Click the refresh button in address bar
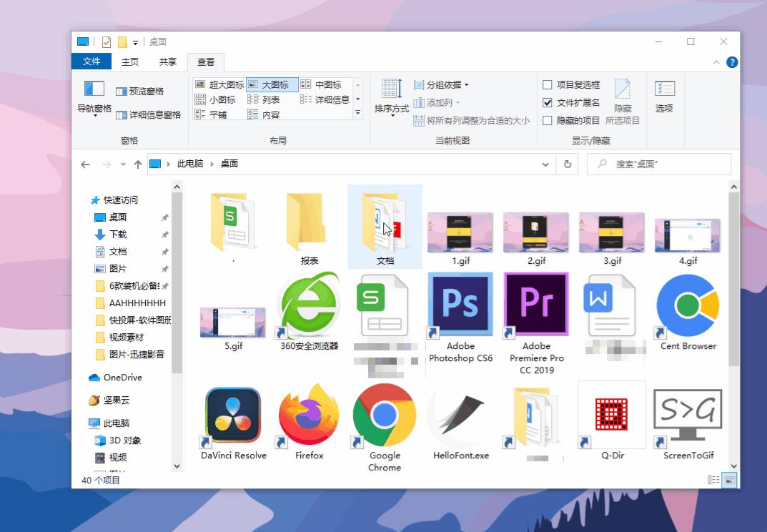 (x=568, y=164)
